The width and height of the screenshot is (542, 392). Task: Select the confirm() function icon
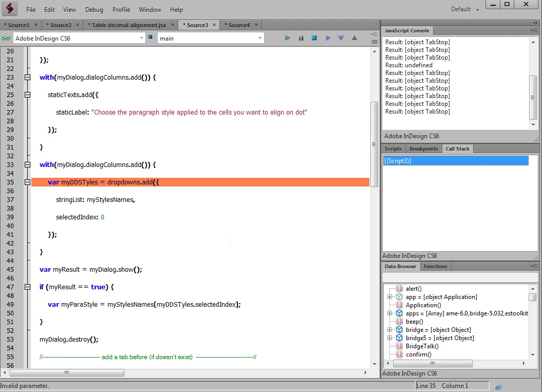[x=399, y=354]
